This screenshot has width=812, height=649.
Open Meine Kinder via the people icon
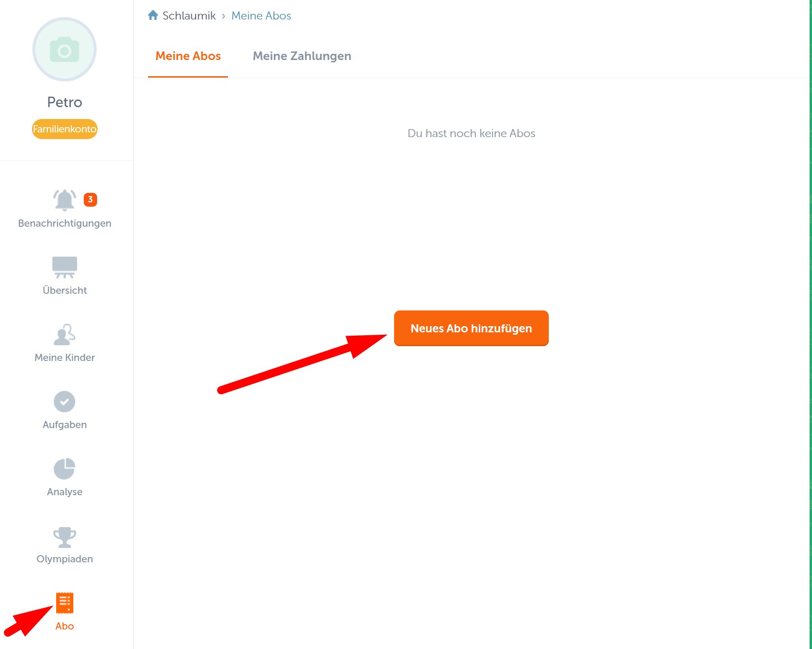pos(64,334)
